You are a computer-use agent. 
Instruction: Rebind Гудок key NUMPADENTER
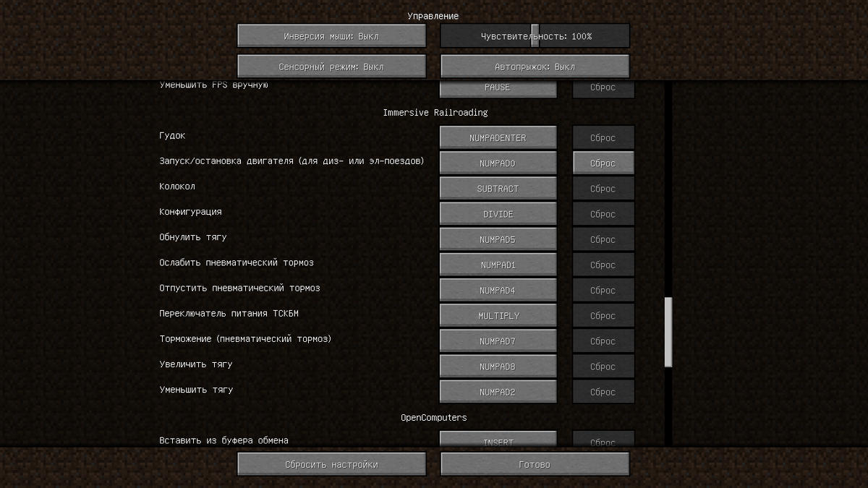click(x=498, y=137)
